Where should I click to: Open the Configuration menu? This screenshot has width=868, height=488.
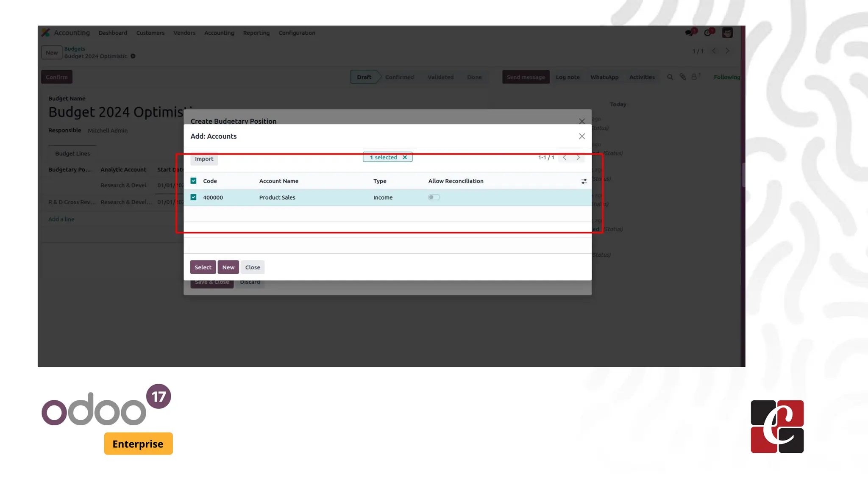[x=297, y=33]
